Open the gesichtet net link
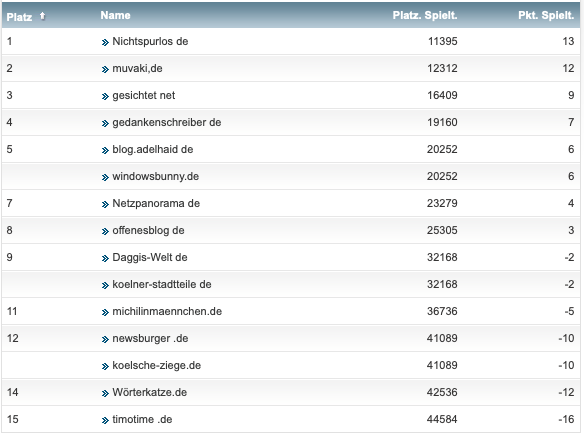Image resolution: width=584 pixels, height=435 pixels. click(x=144, y=95)
